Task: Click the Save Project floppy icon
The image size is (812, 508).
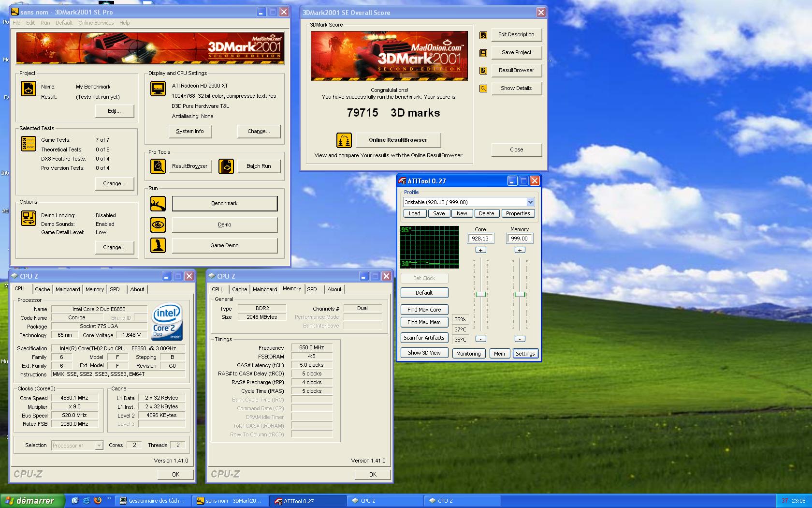Action: coord(483,53)
